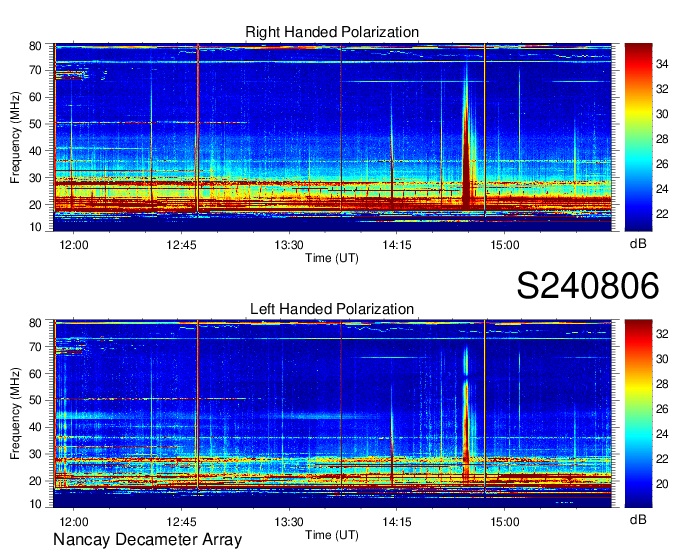Screen dimensions: 680x552
Task: Click the 12:45 time tick under Right Handed plot
Action: coord(181,245)
